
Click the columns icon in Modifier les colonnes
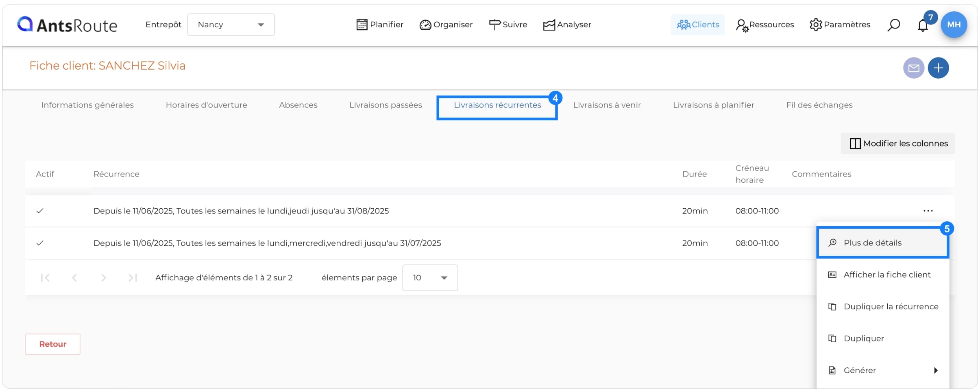point(855,144)
